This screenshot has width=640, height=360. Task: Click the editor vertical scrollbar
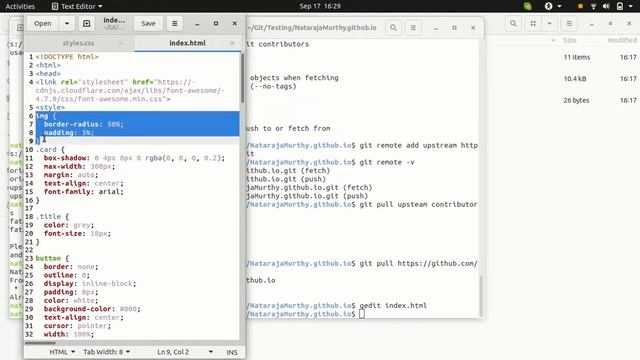pyautogui.click(x=242, y=78)
